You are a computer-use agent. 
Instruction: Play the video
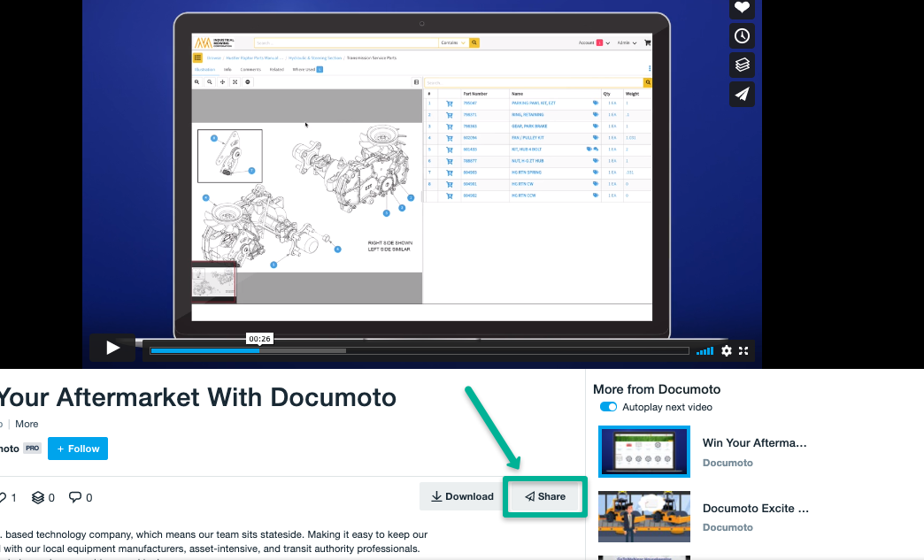pyautogui.click(x=112, y=349)
